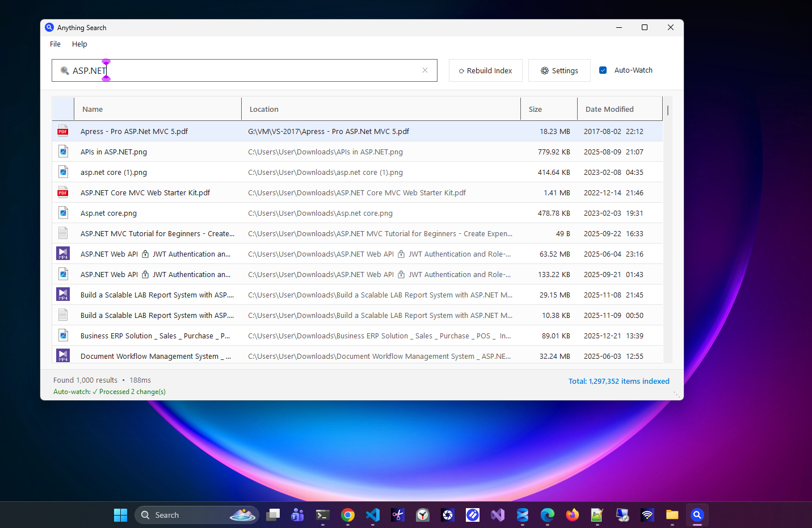Click the magnifier icon inside the search box
This screenshot has width=812, height=528.
tap(64, 70)
